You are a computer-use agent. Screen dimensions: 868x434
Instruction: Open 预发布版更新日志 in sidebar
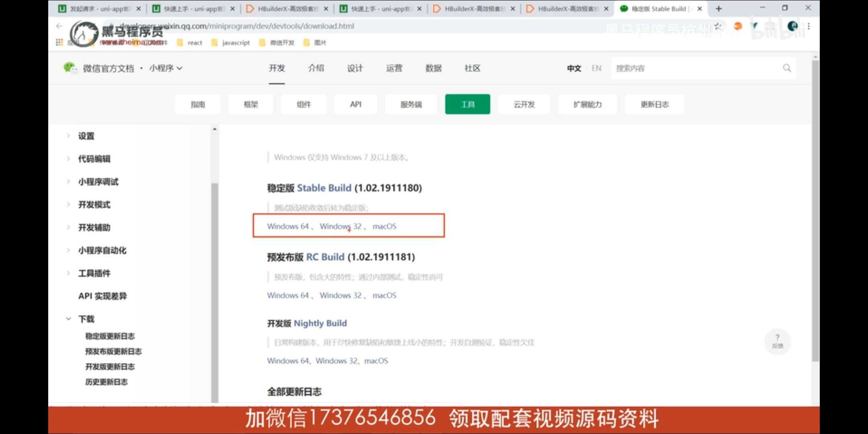(113, 351)
